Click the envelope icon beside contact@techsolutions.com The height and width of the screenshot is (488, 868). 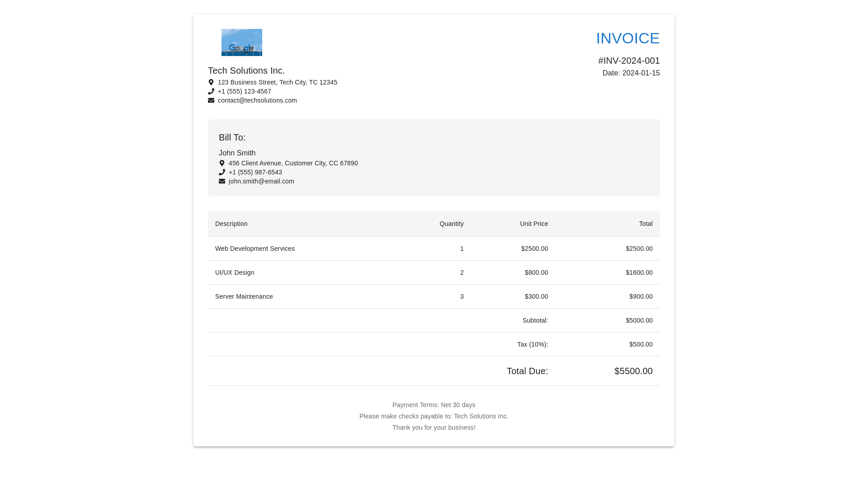(x=211, y=100)
